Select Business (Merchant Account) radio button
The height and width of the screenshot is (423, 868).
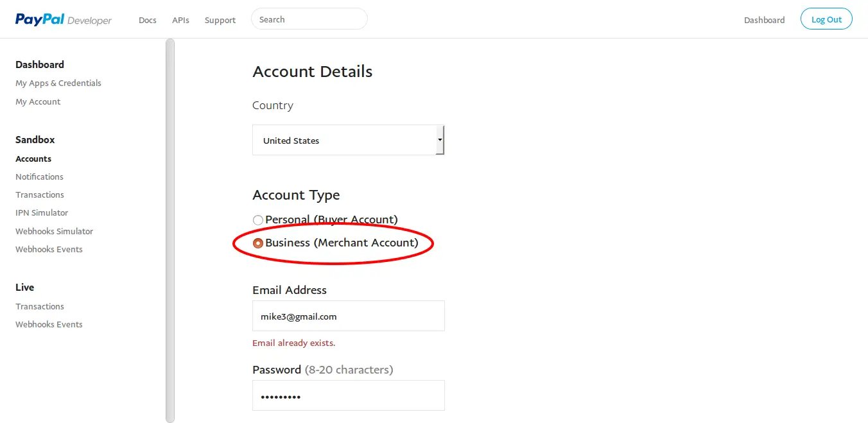[x=258, y=243]
